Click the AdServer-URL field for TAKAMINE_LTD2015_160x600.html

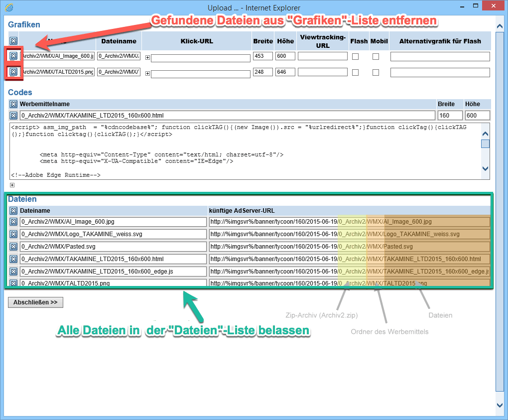350,259
